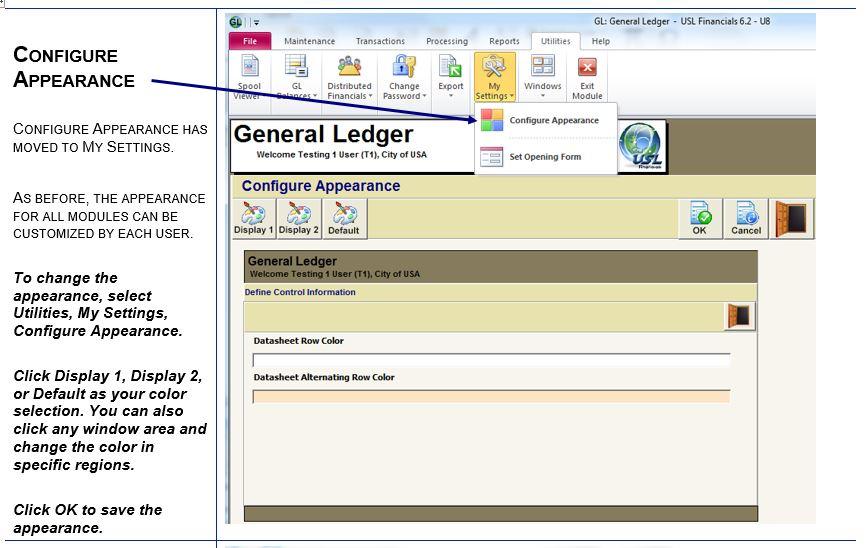Viewport: 868px width, 548px height.
Task: Open the File tab
Action: [x=250, y=41]
